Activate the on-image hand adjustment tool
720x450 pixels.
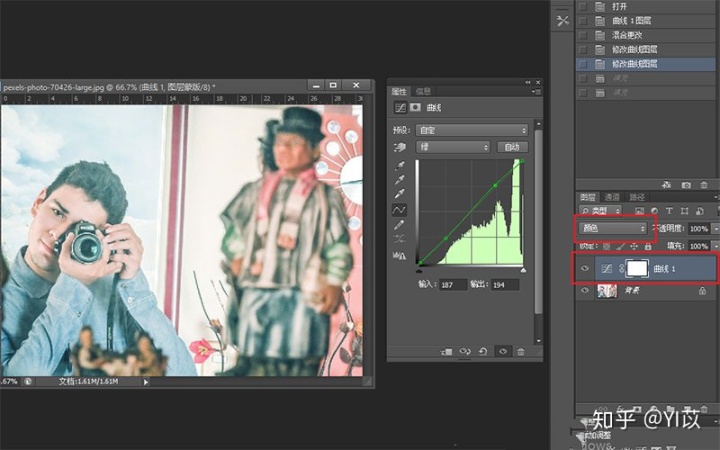coord(399,147)
